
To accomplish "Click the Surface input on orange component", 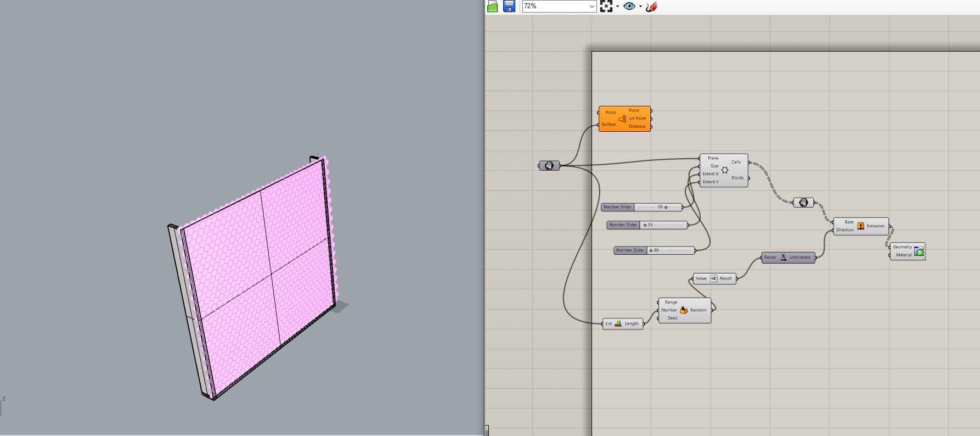I will point(609,124).
